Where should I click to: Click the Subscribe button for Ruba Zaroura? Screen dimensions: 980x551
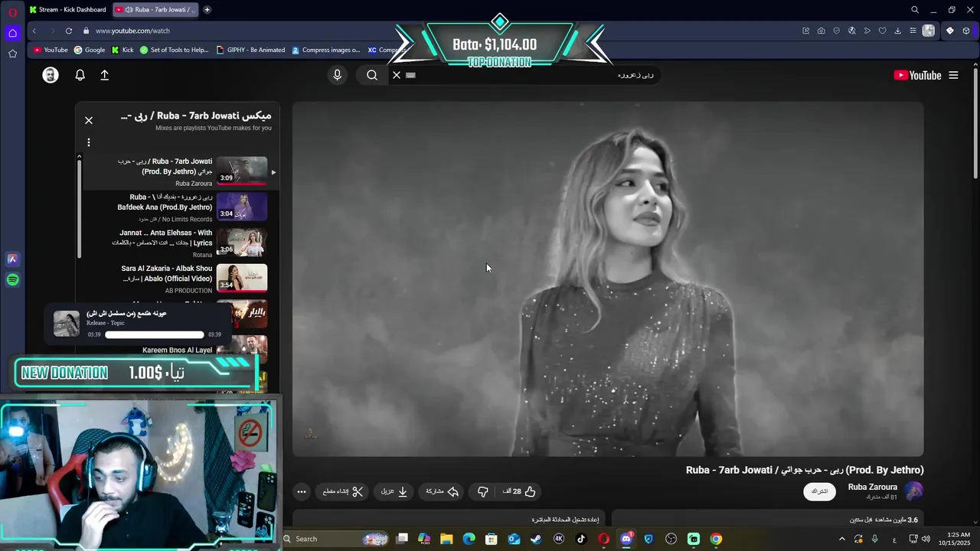(x=819, y=491)
